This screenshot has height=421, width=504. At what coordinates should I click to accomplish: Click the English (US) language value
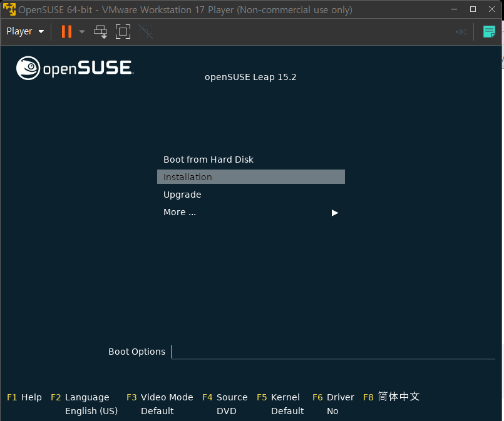(x=91, y=411)
